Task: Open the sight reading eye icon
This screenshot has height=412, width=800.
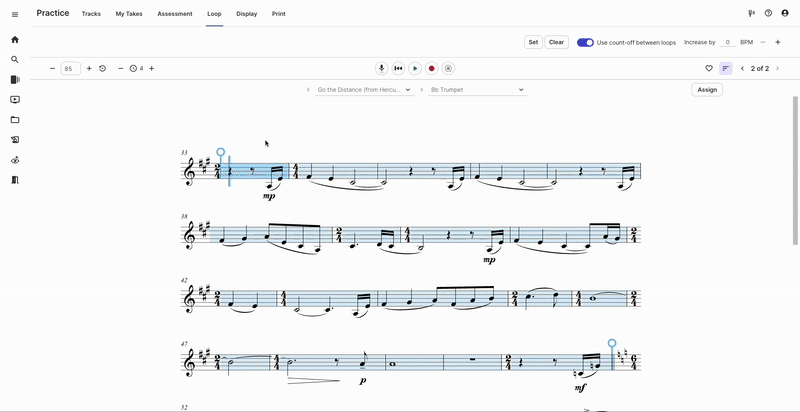Action: [x=15, y=160]
